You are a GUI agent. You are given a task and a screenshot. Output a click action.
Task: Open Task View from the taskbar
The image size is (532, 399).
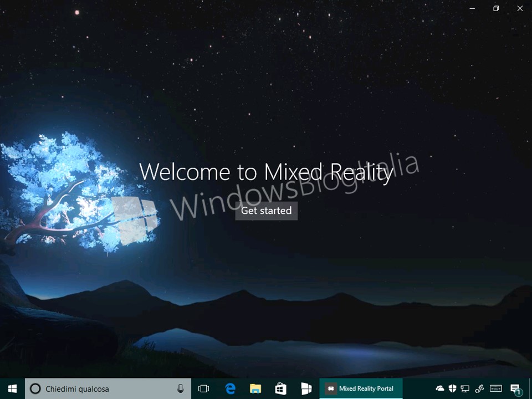point(203,388)
